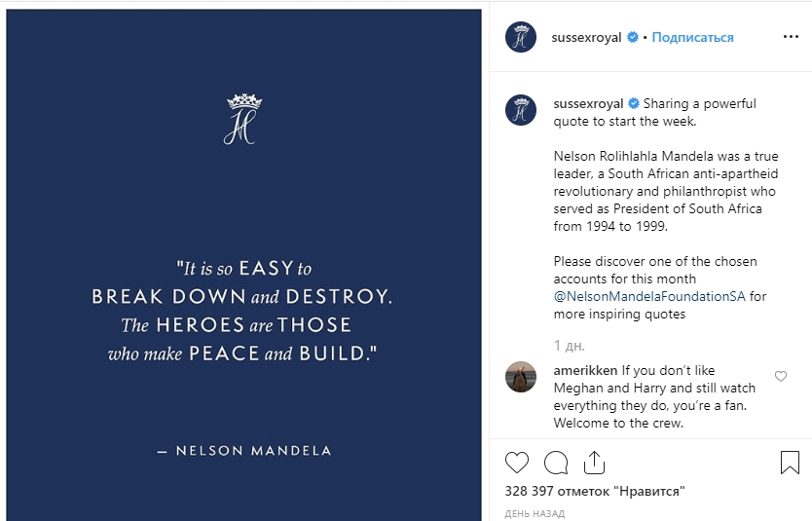Image resolution: width=812 pixels, height=521 pixels.
Task: Open amerikken's profile picture
Action: 521,376
